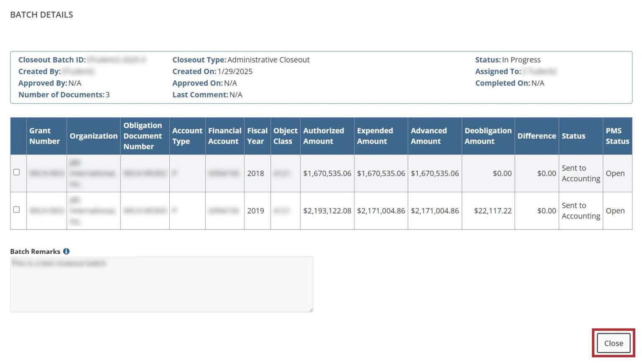Click the $2,193,122.08 authorized amount cell
Image resolution: width=642 pixels, height=364 pixels.
(327, 211)
